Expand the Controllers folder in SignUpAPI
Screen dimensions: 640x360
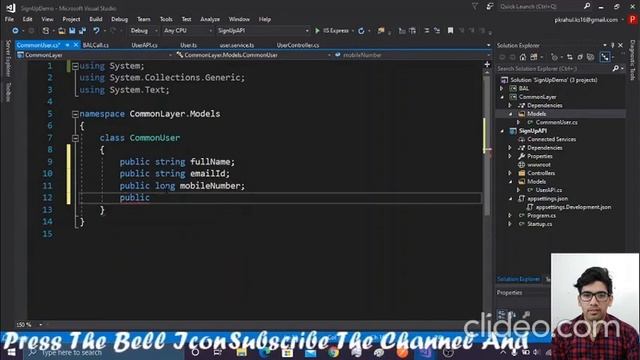click(510, 173)
